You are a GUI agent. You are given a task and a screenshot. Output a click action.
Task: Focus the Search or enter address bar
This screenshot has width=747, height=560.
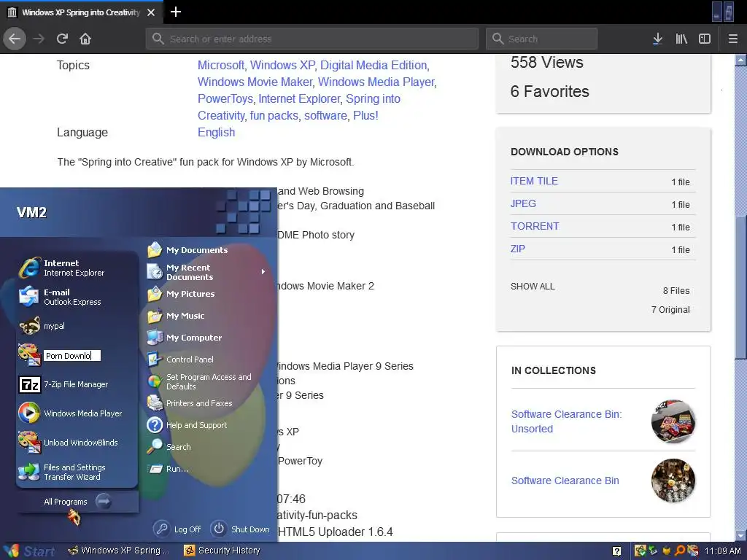click(x=312, y=39)
